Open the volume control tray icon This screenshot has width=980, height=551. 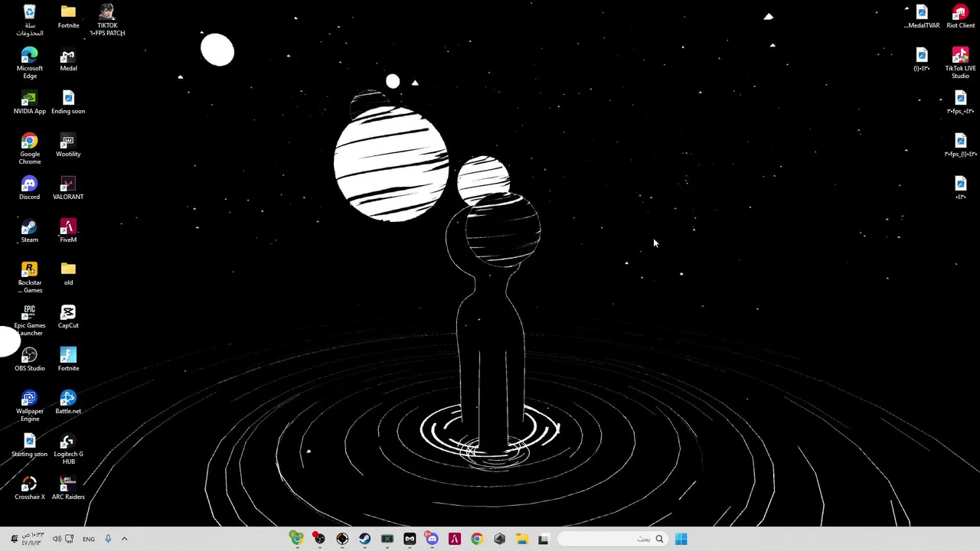tap(57, 539)
